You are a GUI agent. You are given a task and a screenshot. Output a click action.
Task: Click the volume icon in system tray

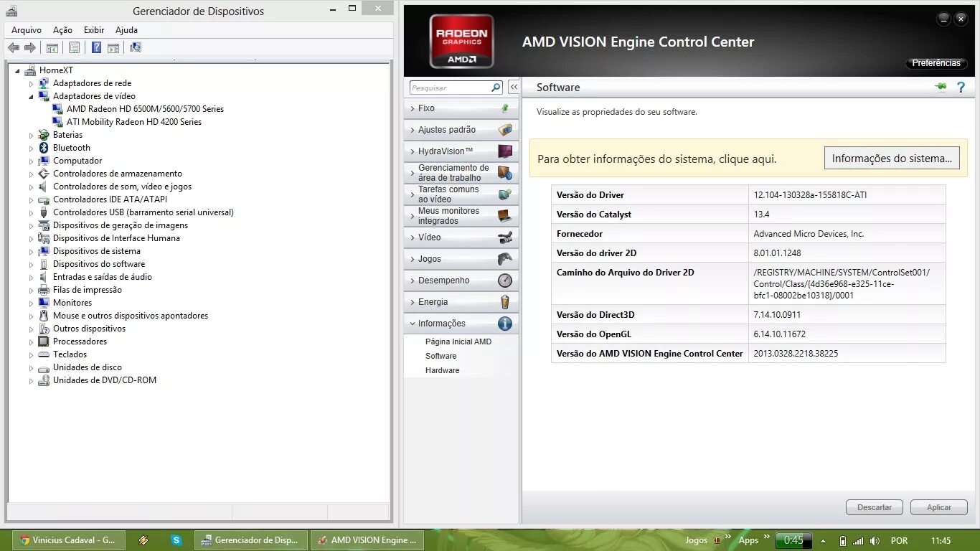(875, 541)
